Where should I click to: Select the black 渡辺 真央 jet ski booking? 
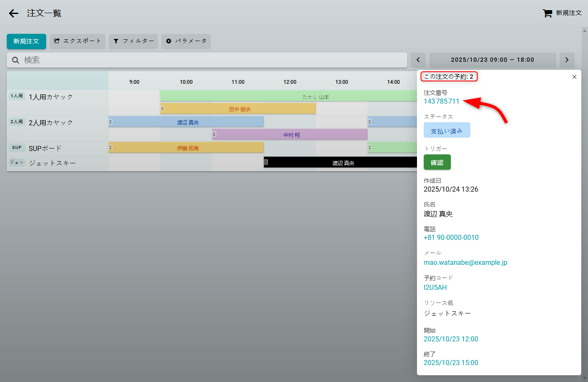pos(340,162)
